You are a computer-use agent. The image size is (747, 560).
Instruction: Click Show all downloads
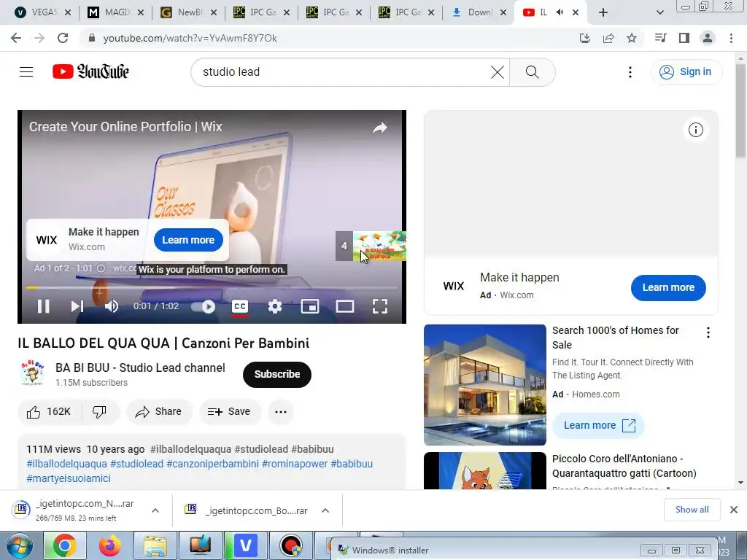[692, 510]
